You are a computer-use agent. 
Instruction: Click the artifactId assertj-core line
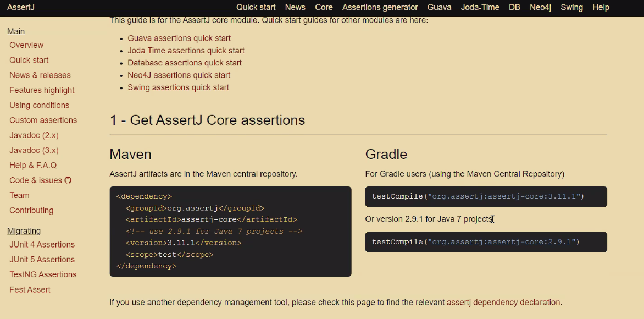(211, 219)
